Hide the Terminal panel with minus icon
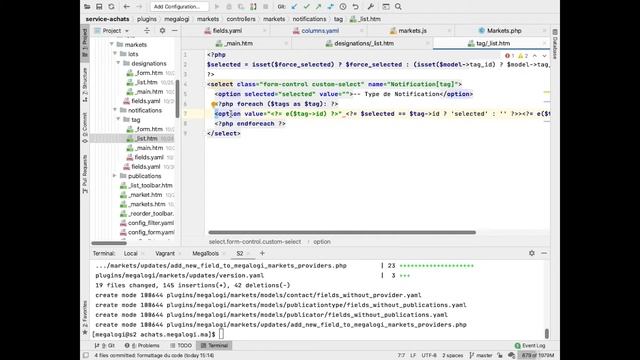 (x=544, y=253)
